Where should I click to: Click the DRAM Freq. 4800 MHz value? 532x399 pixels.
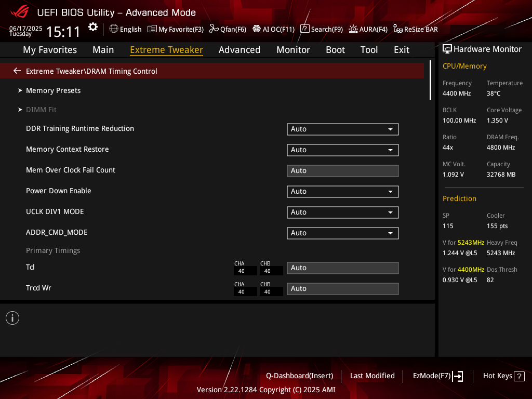[x=501, y=148]
